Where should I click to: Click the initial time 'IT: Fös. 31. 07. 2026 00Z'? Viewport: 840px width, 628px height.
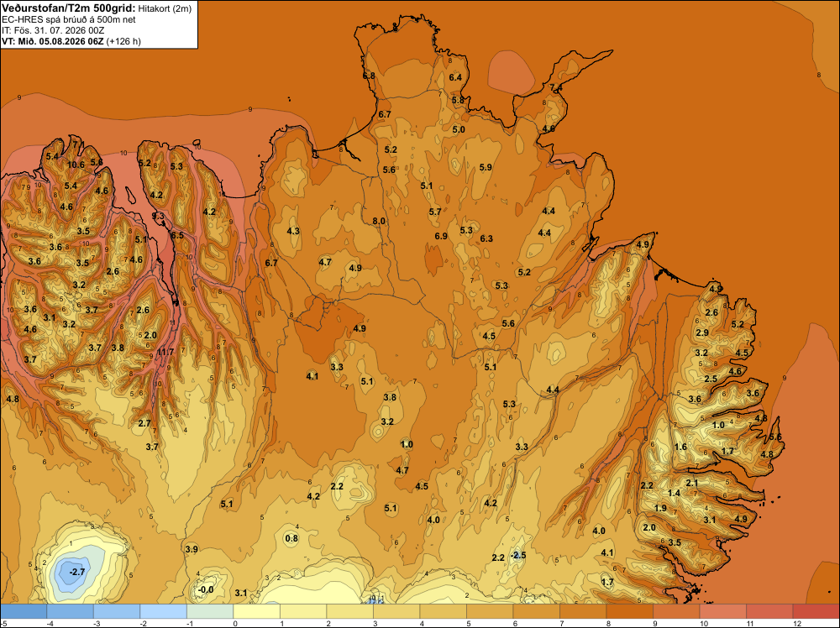52,30
